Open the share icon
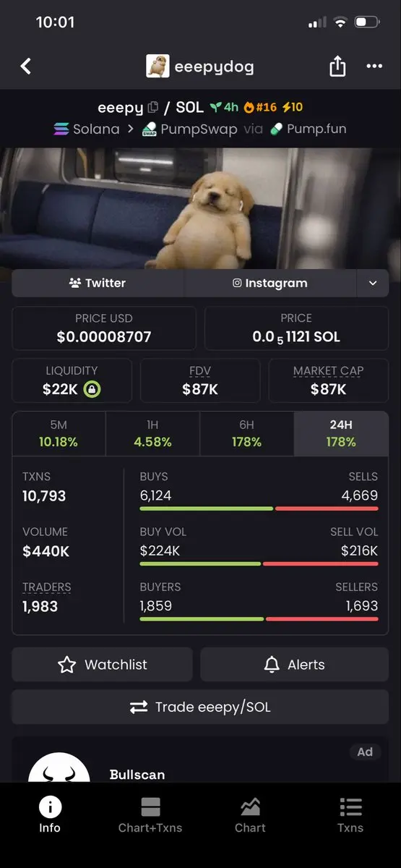The width and height of the screenshot is (401, 868). tap(337, 67)
